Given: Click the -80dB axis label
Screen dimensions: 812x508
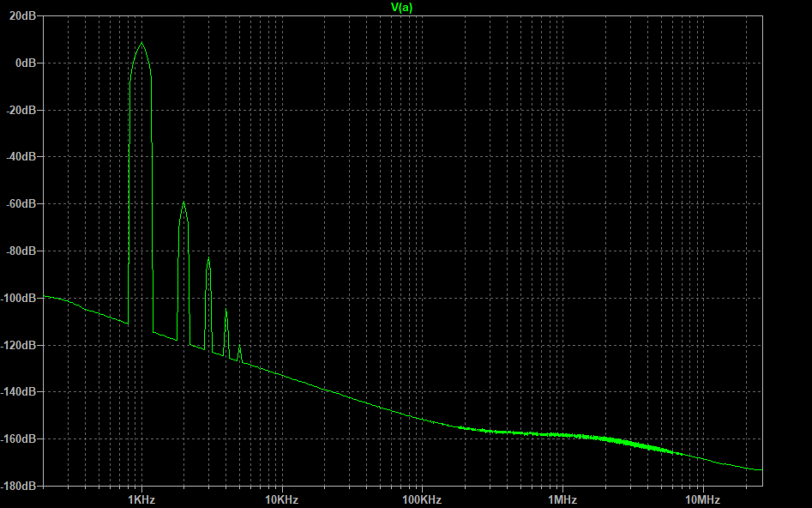Looking at the screenshot, I should 22,251.
